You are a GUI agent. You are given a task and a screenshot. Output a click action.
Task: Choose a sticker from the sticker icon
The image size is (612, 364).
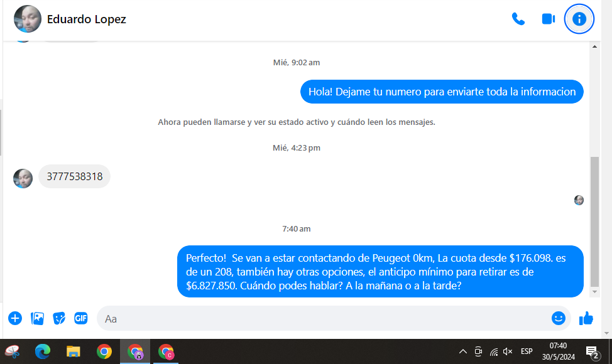point(59,318)
